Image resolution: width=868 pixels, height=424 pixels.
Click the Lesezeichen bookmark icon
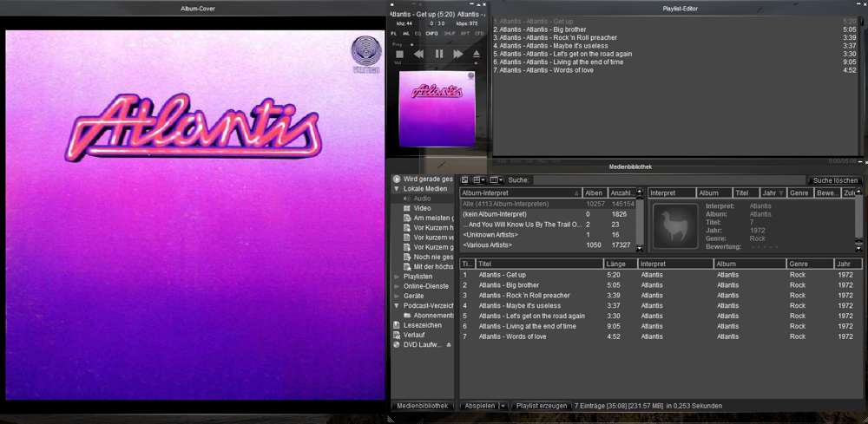pos(397,325)
